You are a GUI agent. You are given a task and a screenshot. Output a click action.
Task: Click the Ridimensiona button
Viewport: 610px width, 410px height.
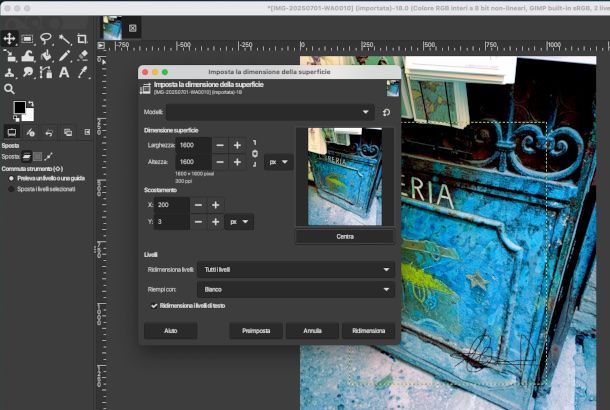[x=368, y=330]
